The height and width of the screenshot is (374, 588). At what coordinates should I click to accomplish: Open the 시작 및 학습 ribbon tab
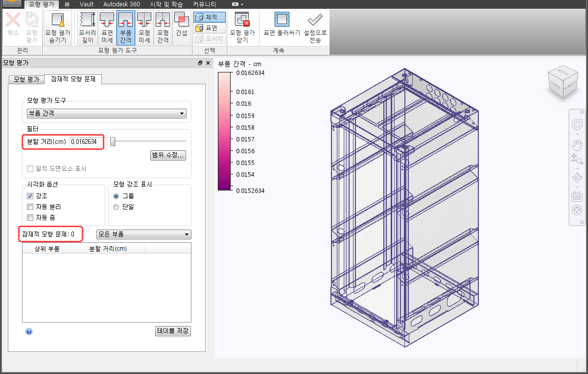coord(166,4)
